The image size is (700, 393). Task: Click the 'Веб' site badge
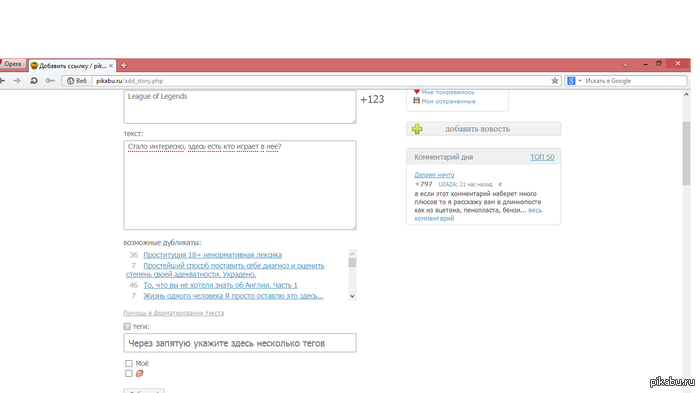pyautogui.click(x=77, y=81)
